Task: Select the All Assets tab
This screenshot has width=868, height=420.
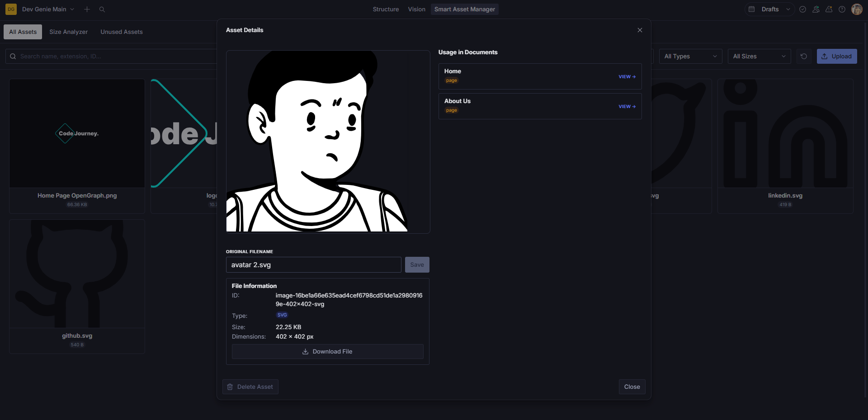Action: pos(23,32)
